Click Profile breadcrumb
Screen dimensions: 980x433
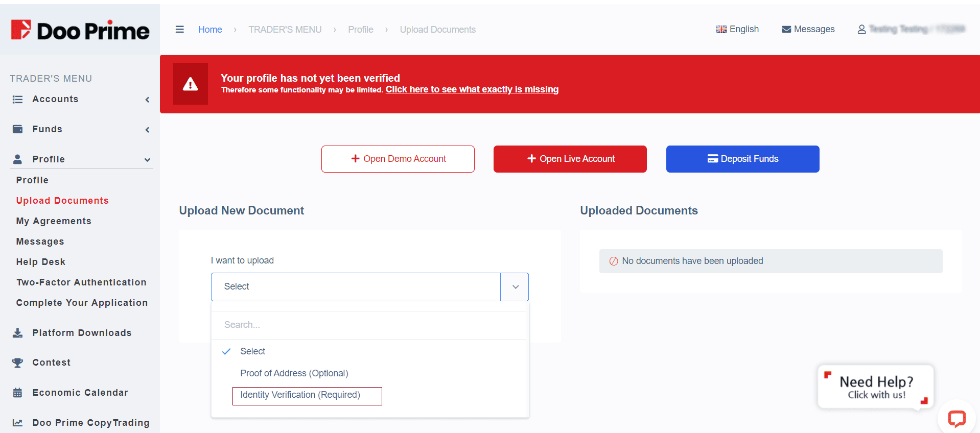click(361, 30)
